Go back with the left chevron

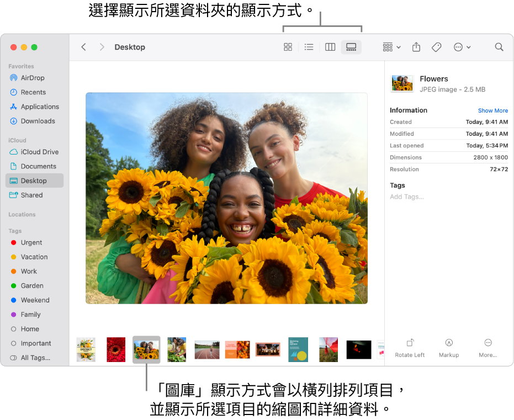(83, 47)
